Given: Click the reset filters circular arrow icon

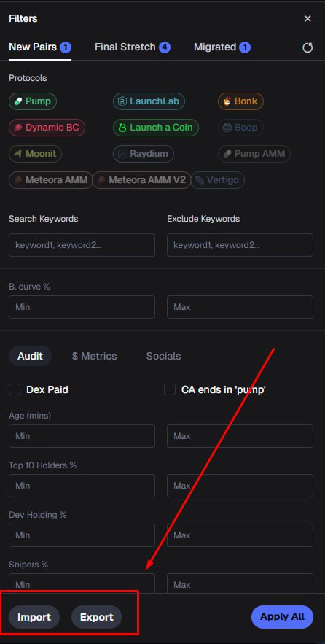Looking at the screenshot, I should (308, 47).
